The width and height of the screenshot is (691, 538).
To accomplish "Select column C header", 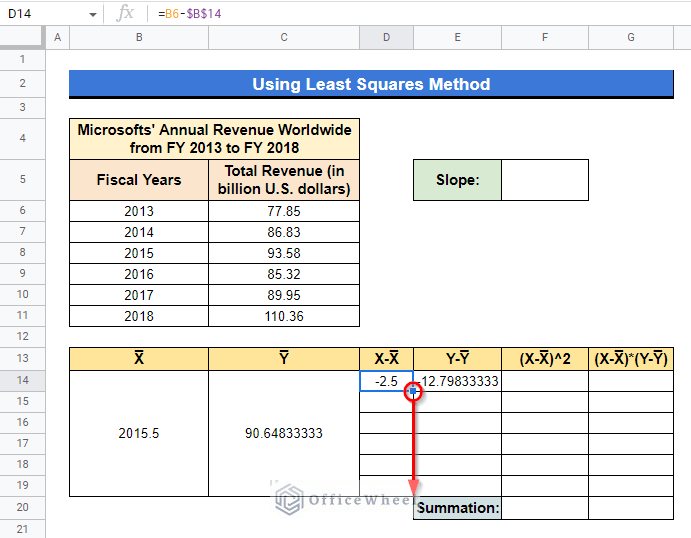I will tap(284, 37).
